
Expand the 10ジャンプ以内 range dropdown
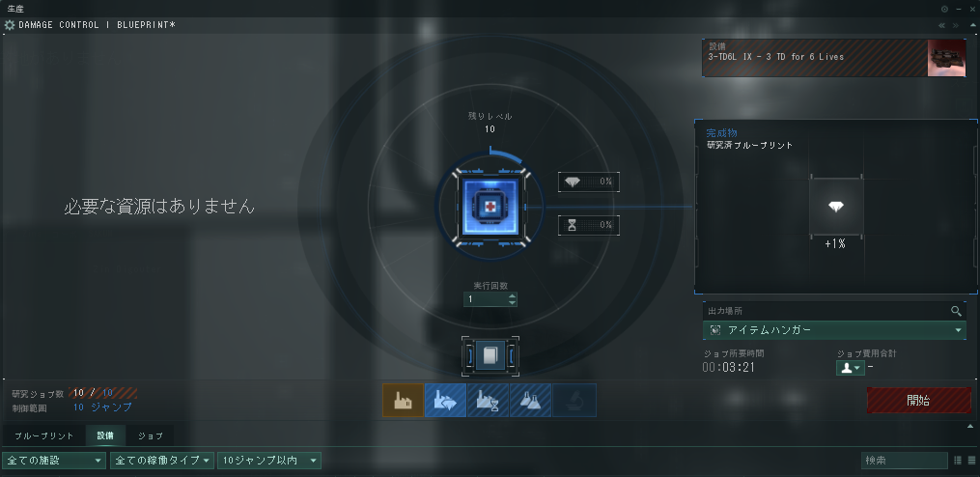point(269,461)
